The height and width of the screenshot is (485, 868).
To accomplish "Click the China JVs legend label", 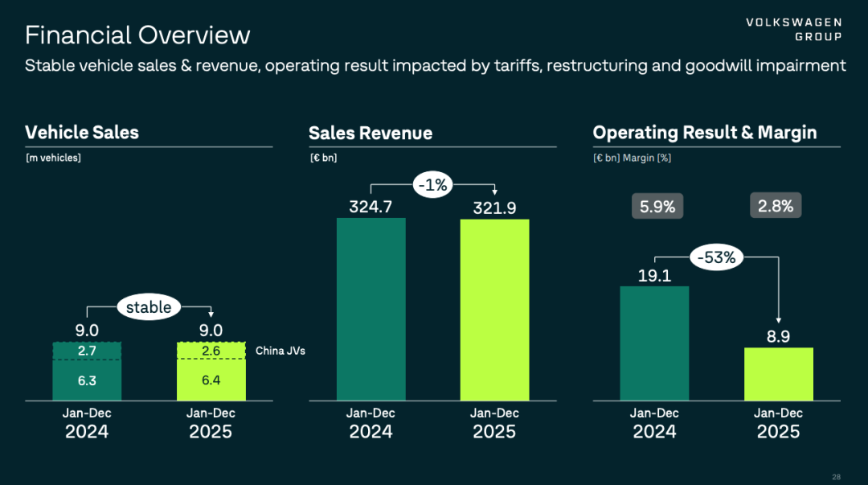I will [x=280, y=351].
